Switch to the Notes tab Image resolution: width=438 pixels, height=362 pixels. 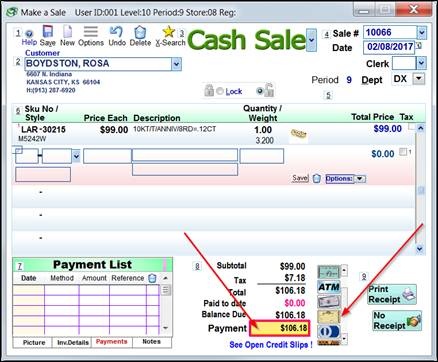(152, 342)
